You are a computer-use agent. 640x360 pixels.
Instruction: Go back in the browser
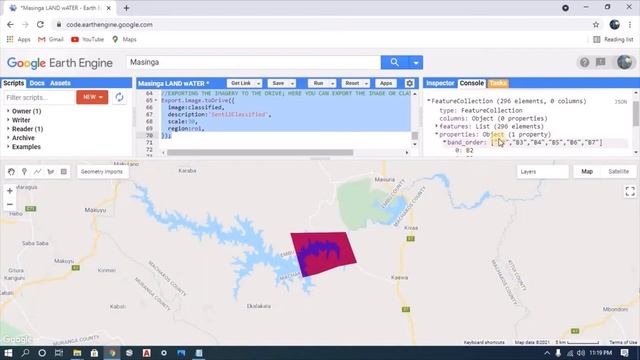point(10,24)
